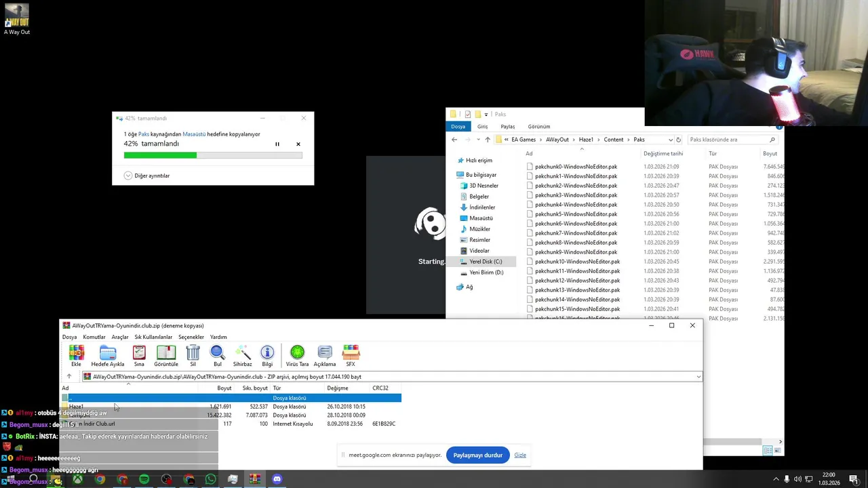868x488 pixels.
Task: Click the Paks source link in copy dialog
Action: click(x=144, y=134)
